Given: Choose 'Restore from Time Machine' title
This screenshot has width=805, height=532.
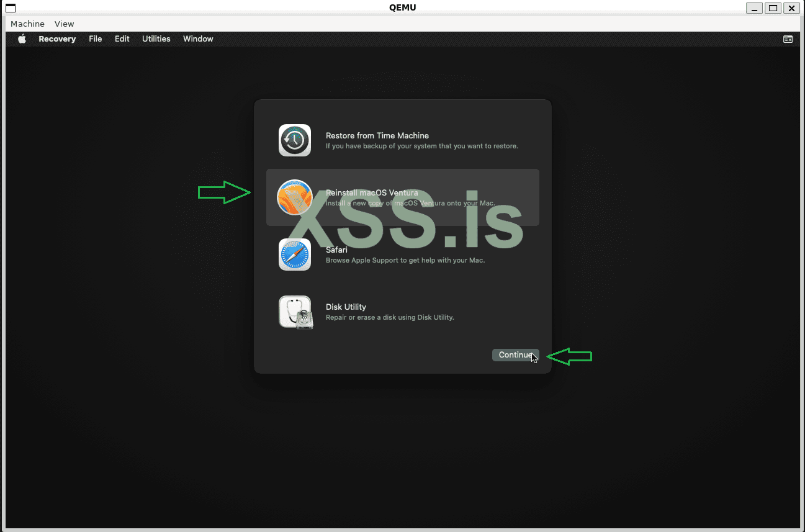Looking at the screenshot, I should [x=377, y=135].
